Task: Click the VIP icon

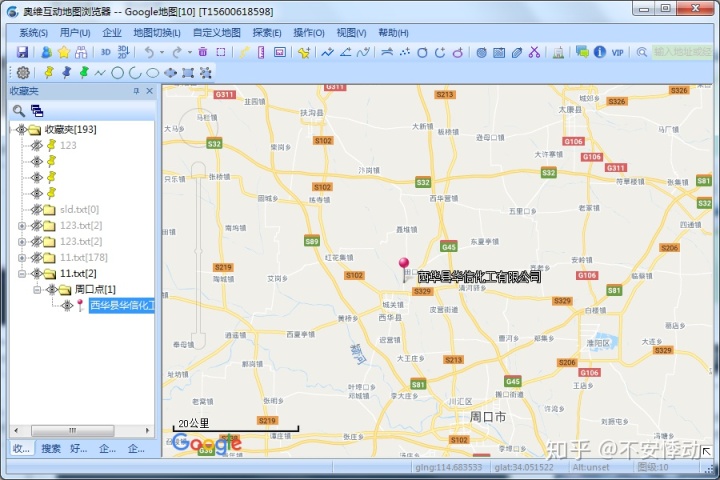Action: coord(618,52)
